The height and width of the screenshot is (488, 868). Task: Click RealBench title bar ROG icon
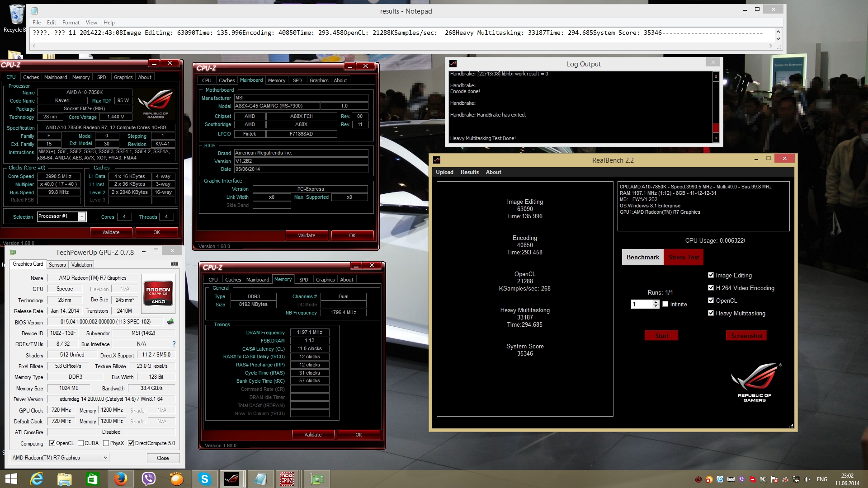[437, 160]
